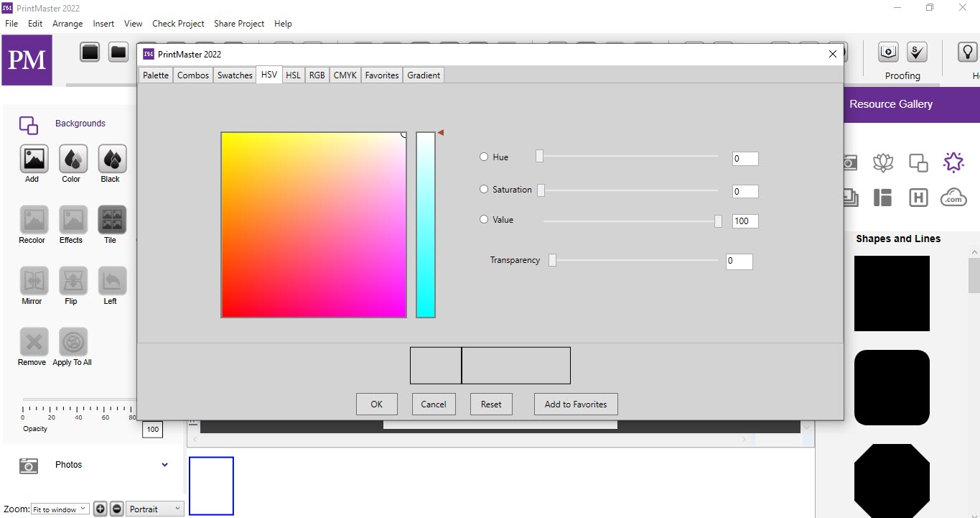This screenshot has height=518, width=980.
Task: Open the Arrange menu
Action: pos(67,24)
